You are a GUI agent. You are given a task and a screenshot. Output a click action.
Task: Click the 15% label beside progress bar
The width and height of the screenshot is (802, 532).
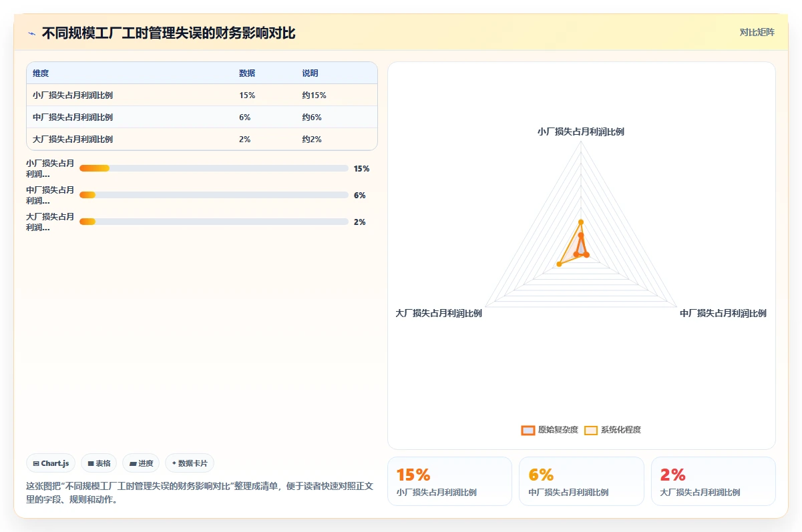click(361, 169)
